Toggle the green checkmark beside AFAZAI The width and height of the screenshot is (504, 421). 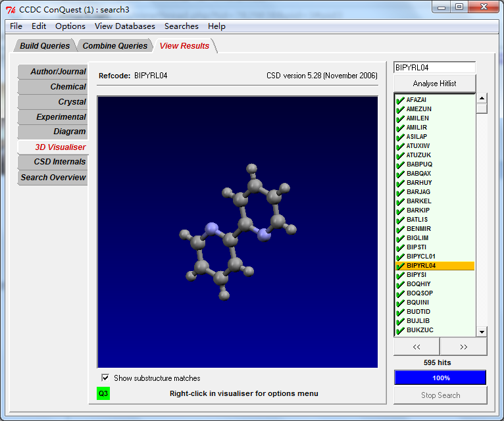click(x=400, y=100)
